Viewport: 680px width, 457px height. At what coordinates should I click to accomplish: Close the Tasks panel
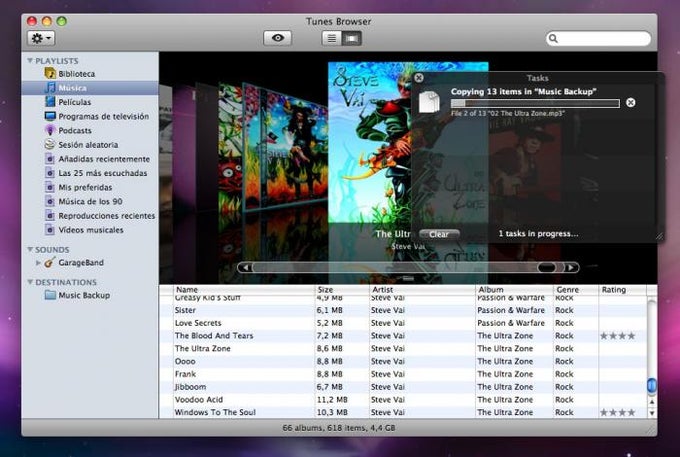(418, 78)
